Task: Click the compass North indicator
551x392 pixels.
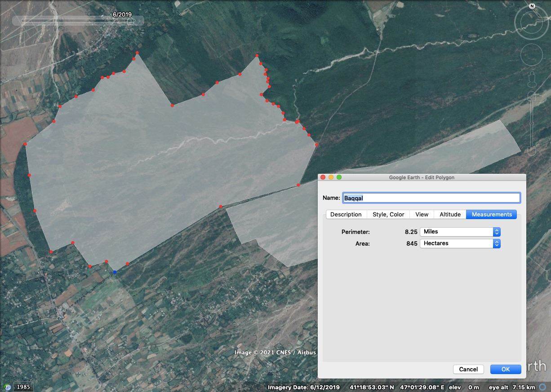Action: point(532,6)
